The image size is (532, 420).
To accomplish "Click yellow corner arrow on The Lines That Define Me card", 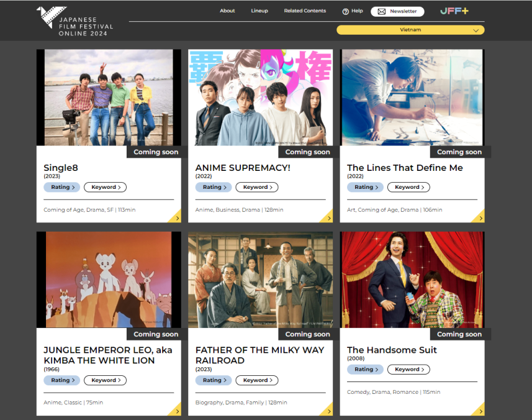I will (x=479, y=217).
